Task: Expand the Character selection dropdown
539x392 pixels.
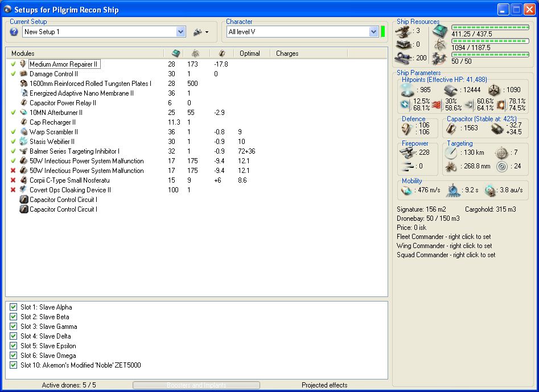Action: [373, 32]
